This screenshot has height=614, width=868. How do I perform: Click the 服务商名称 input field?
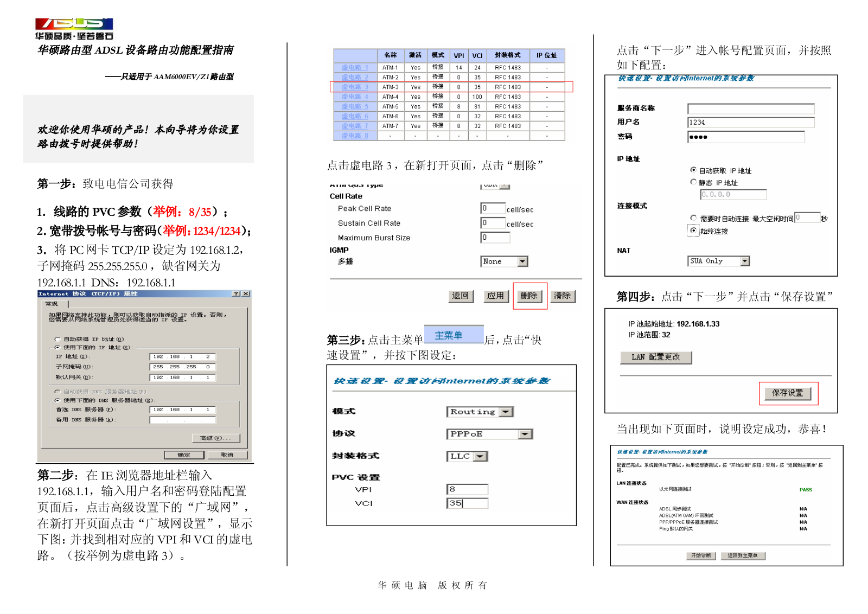[x=751, y=109]
